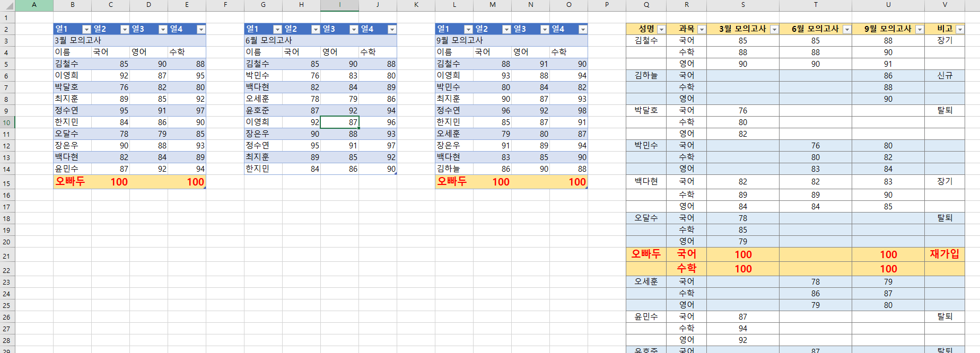The image size is (980, 353).
Task: Select column header A
Action: pyautogui.click(x=34, y=5)
